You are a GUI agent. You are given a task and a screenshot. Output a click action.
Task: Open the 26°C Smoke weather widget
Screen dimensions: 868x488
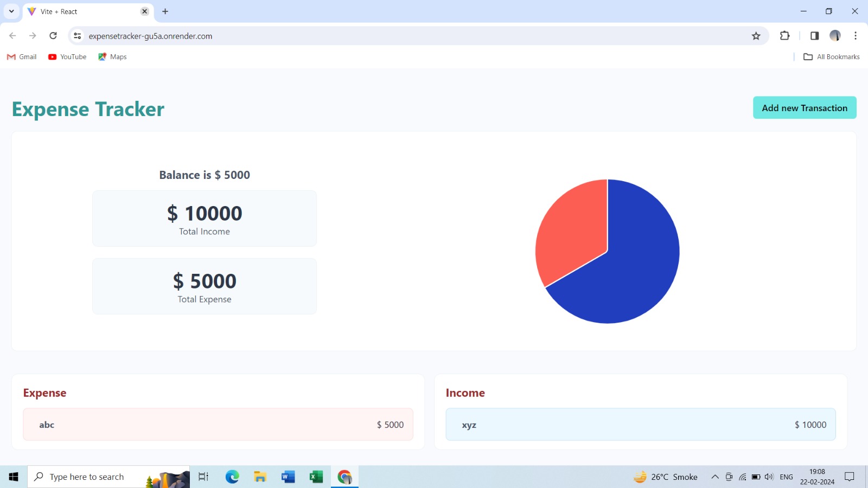(666, 477)
